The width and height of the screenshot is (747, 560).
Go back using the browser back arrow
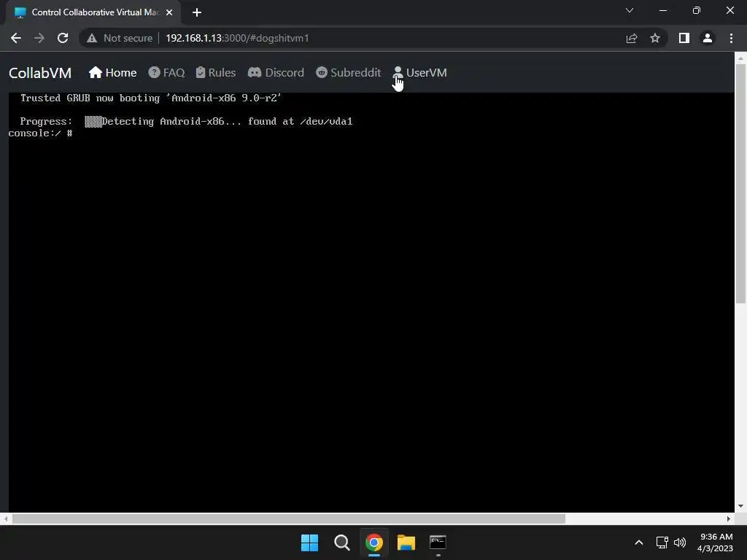(x=16, y=38)
